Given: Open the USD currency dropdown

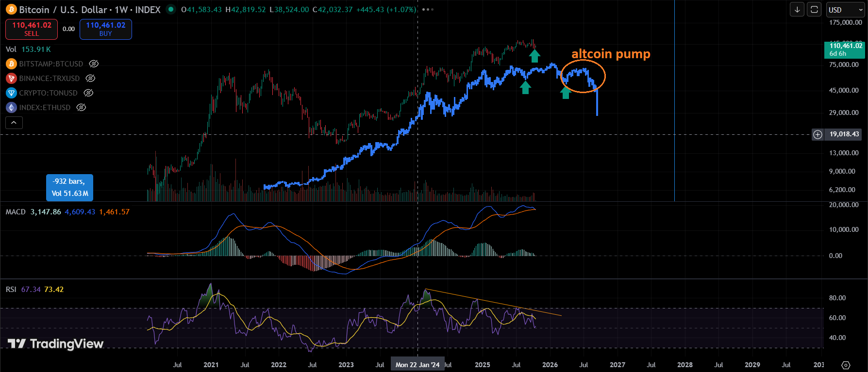Looking at the screenshot, I should 845,10.
